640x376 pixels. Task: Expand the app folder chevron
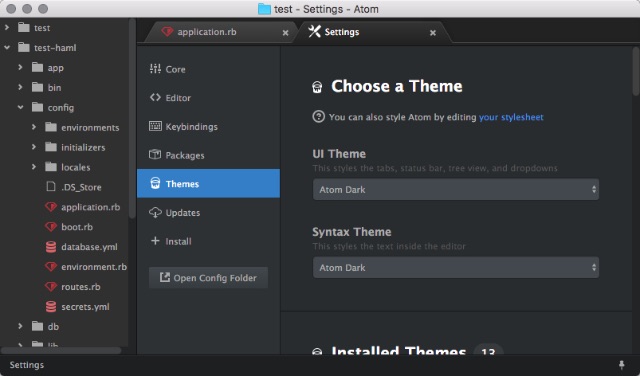click(x=20, y=67)
